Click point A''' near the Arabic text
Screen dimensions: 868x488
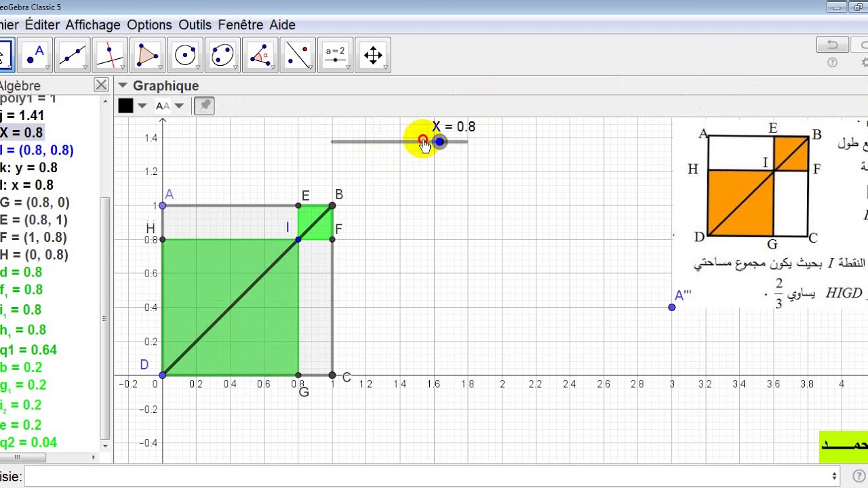click(672, 307)
